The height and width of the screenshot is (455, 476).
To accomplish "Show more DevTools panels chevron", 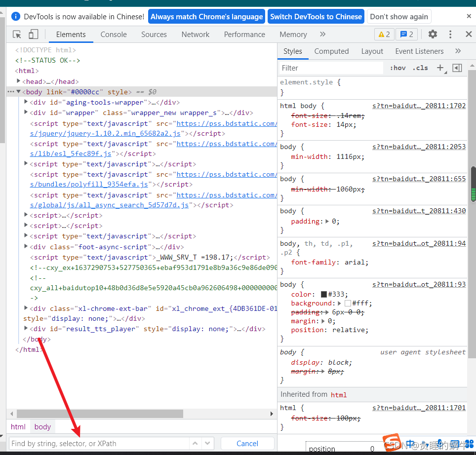I will (323, 34).
